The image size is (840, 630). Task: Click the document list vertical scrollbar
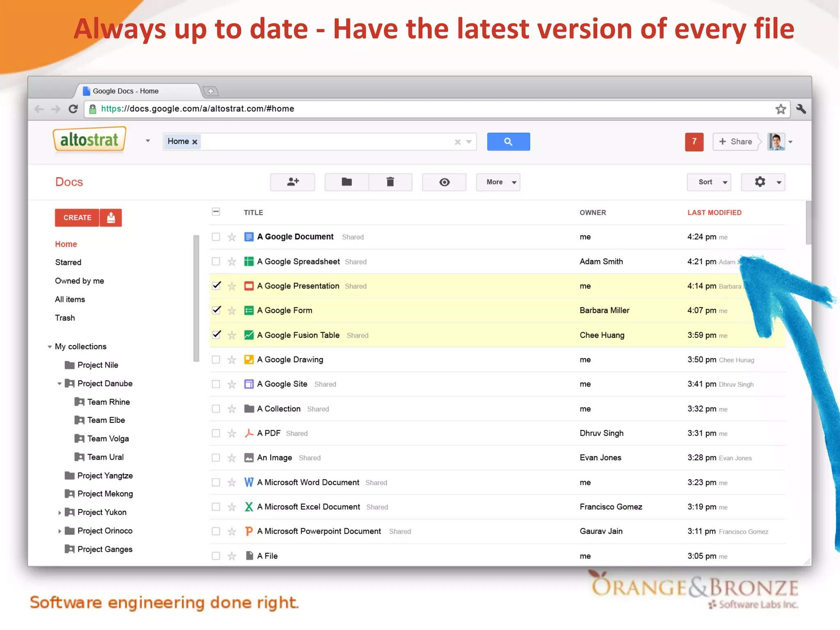(808, 223)
